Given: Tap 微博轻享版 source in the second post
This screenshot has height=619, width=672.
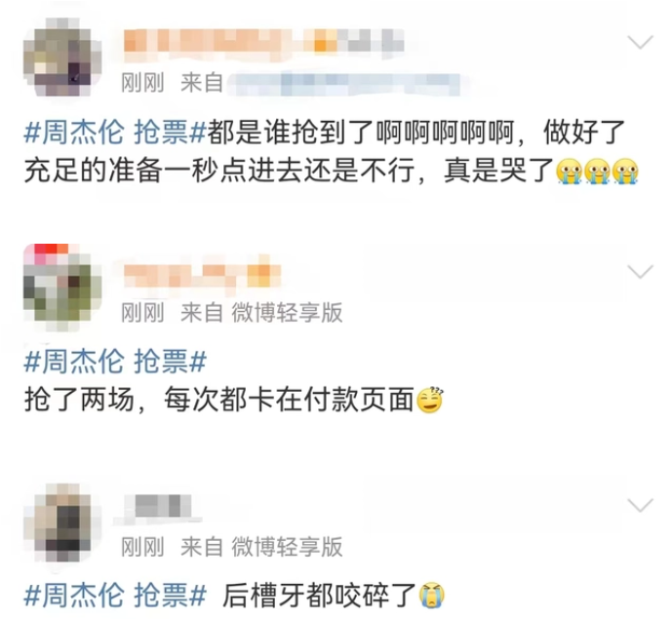Looking at the screenshot, I should coord(287,312).
